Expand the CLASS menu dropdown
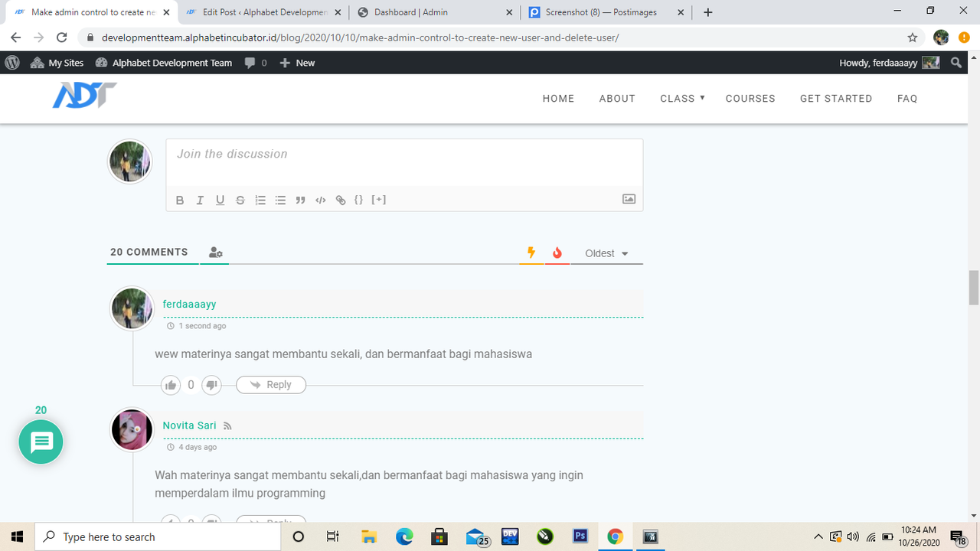The width and height of the screenshot is (980, 551). pyautogui.click(x=682, y=98)
